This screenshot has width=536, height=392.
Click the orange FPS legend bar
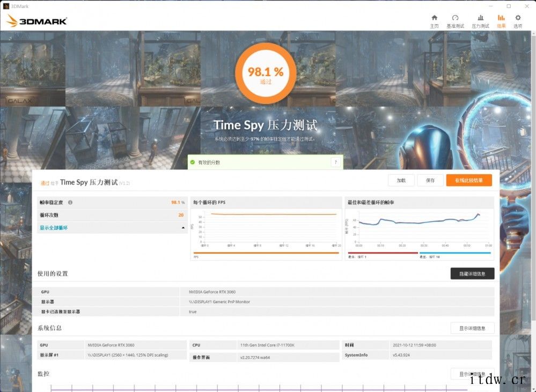(266, 253)
